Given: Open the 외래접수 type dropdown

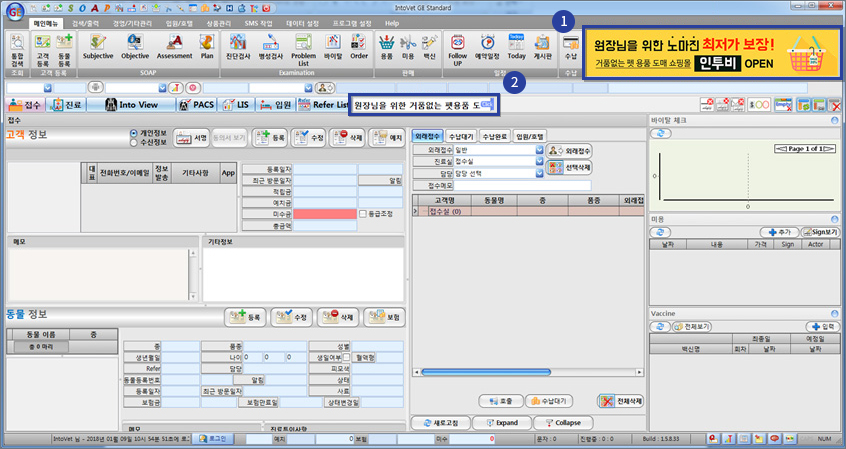Looking at the screenshot, I should click(x=539, y=150).
